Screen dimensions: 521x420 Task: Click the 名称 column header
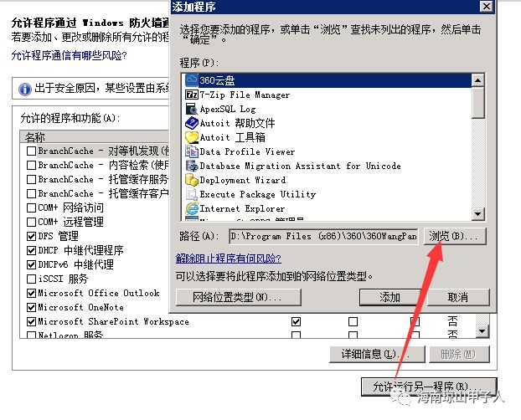click(x=95, y=136)
